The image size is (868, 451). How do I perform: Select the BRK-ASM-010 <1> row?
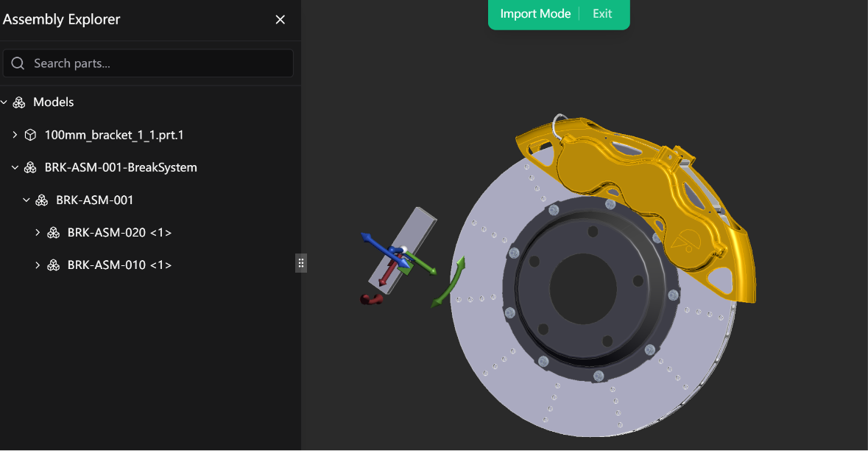click(x=119, y=265)
